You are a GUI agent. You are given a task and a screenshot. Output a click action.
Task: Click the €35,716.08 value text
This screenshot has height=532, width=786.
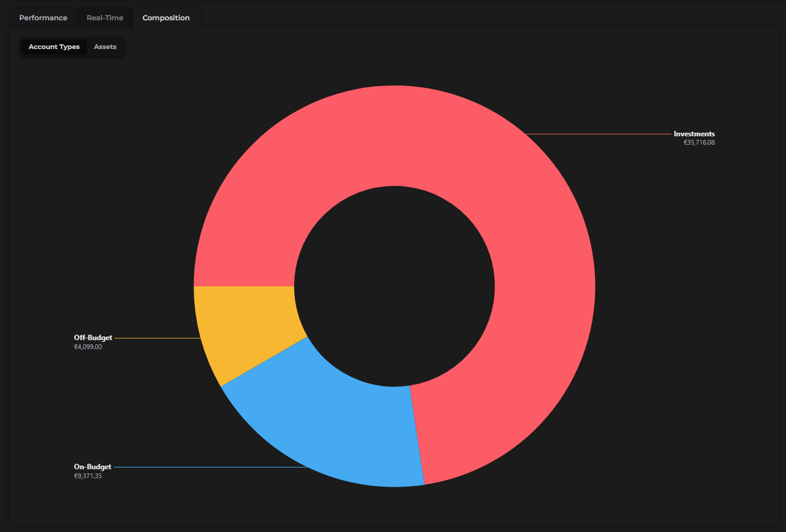699,142
